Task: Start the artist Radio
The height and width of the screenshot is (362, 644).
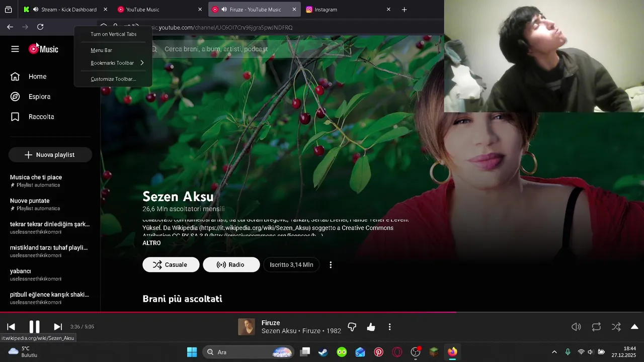Action: [x=231, y=264]
